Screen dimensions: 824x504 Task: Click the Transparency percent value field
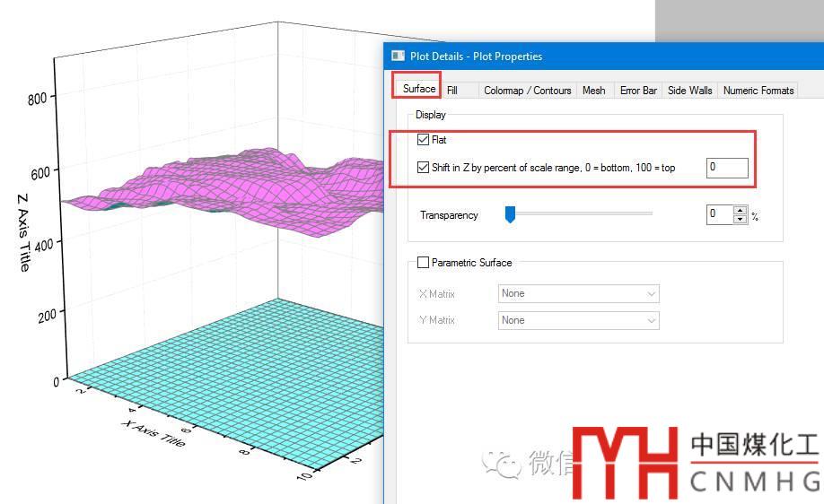[x=719, y=214]
